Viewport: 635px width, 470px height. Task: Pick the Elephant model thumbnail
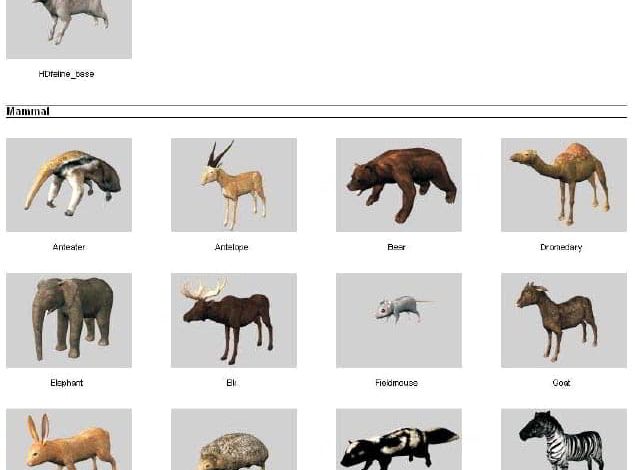pyautogui.click(x=69, y=320)
